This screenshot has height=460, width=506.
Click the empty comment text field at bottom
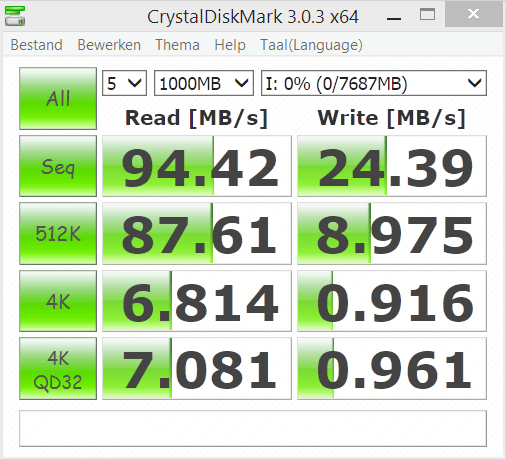click(x=253, y=428)
